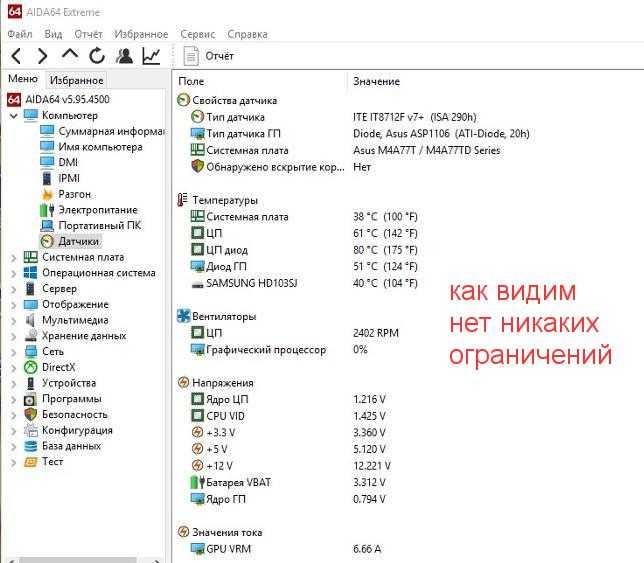This screenshot has width=644, height=563.
Task: Select the Хранение данных tree label
Action: tap(84, 336)
